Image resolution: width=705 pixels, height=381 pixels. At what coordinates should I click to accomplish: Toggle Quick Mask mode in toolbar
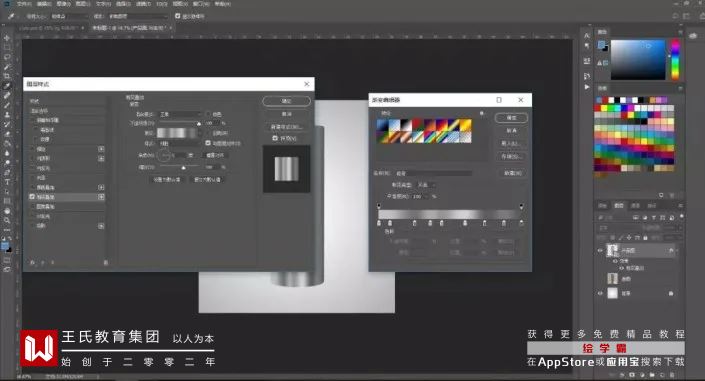pos(7,260)
